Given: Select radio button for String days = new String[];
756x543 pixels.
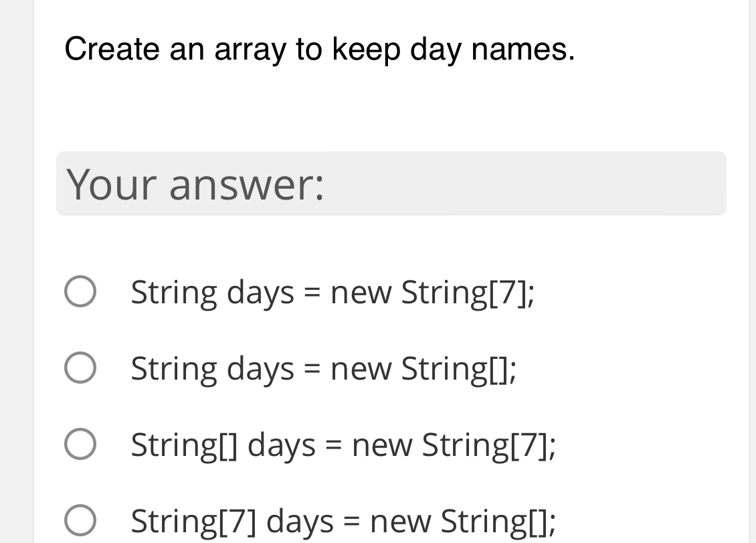Looking at the screenshot, I should point(80,367).
